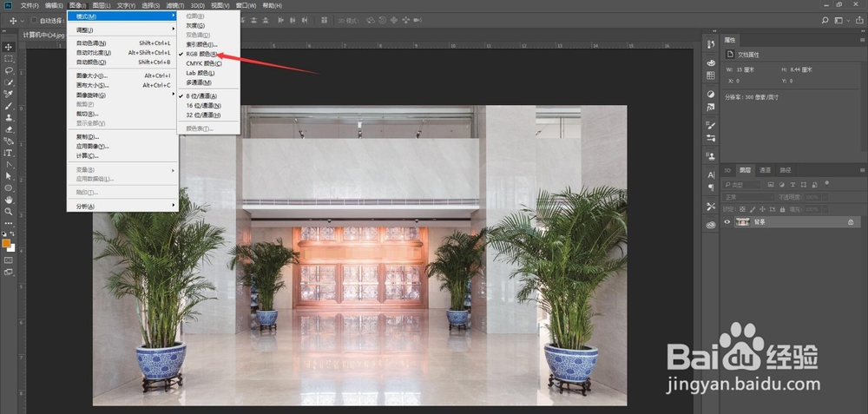The width and height of the screenshot is (868, 414).
Task: Open the 文件(F) menu
Action: click(30, 5)
